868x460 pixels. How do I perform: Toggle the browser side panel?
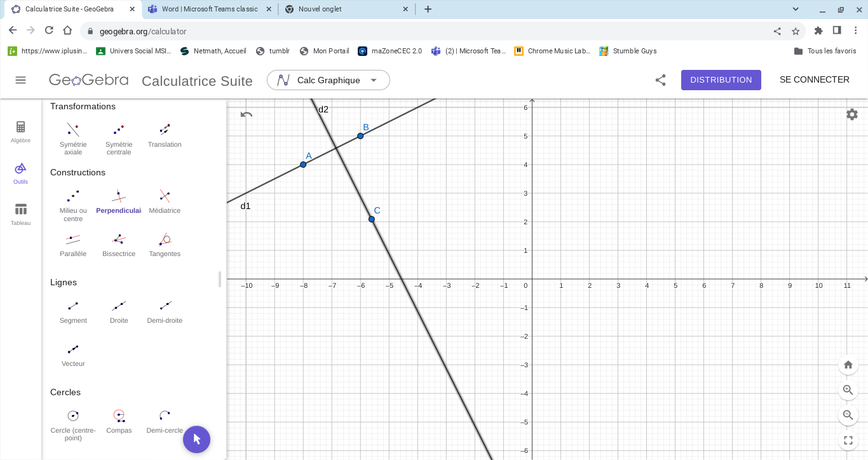(x=837, y=30)
